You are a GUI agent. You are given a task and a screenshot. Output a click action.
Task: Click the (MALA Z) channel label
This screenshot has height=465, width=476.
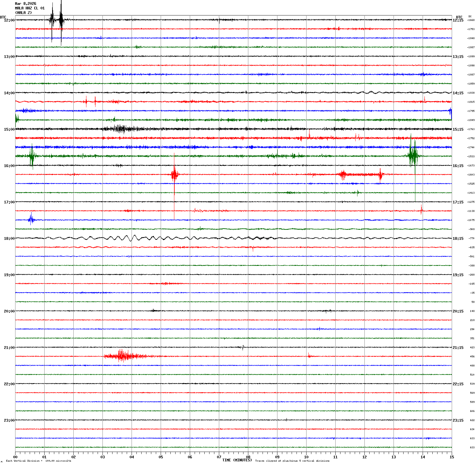(x=23, y=13)
